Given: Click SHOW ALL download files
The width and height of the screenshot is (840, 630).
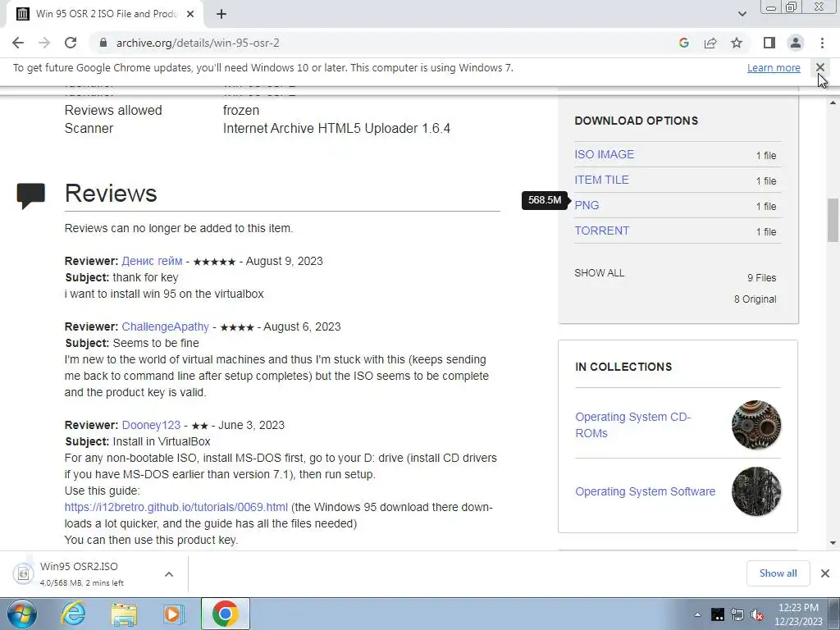Looking at the screenshot, I should coord(599,273).
